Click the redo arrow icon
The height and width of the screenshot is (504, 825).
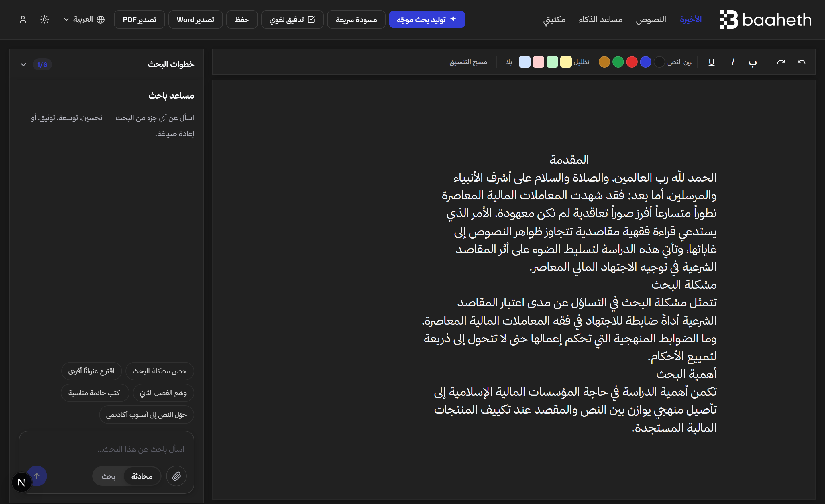point(781,62)
